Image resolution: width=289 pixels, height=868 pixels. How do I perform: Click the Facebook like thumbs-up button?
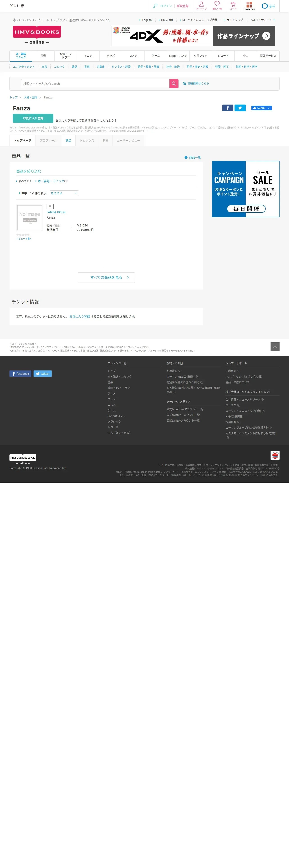261,108
